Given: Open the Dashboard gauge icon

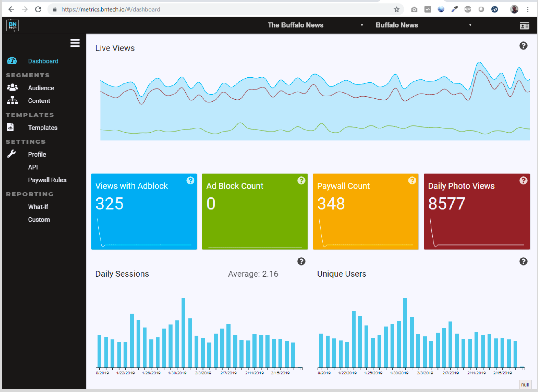Looking at the screenshot, I should [x=12, y=61].
